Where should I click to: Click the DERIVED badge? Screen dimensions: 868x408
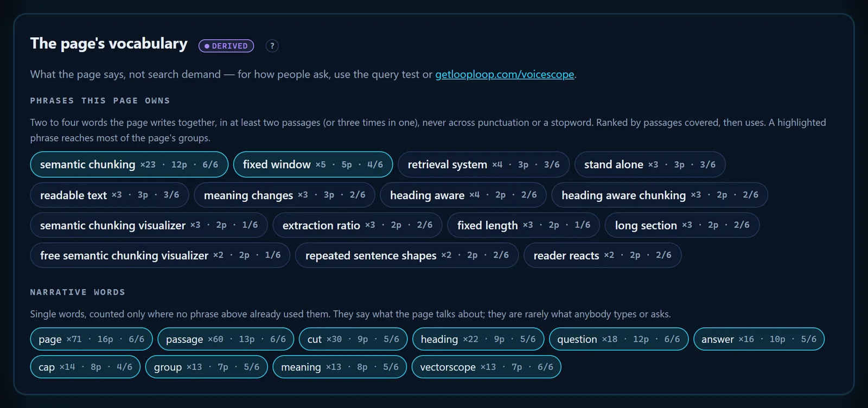[226, 46]
